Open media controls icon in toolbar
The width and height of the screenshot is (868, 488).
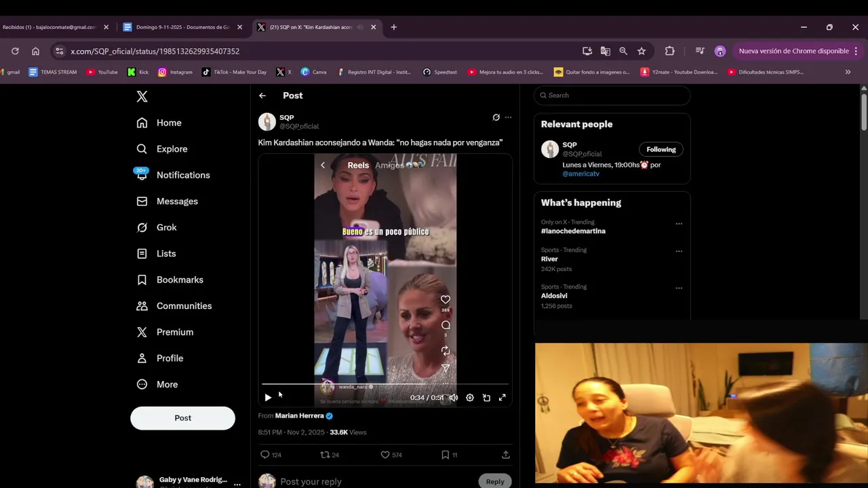pyautogui.click(x=700, y=51)
